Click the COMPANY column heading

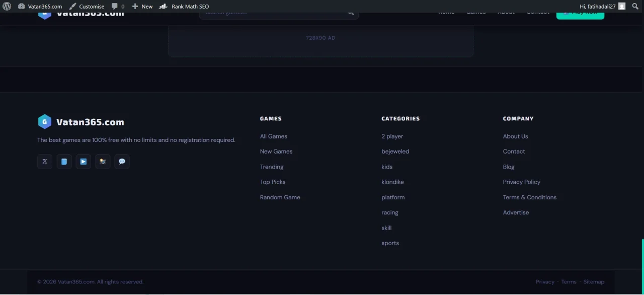coord(518,119)
